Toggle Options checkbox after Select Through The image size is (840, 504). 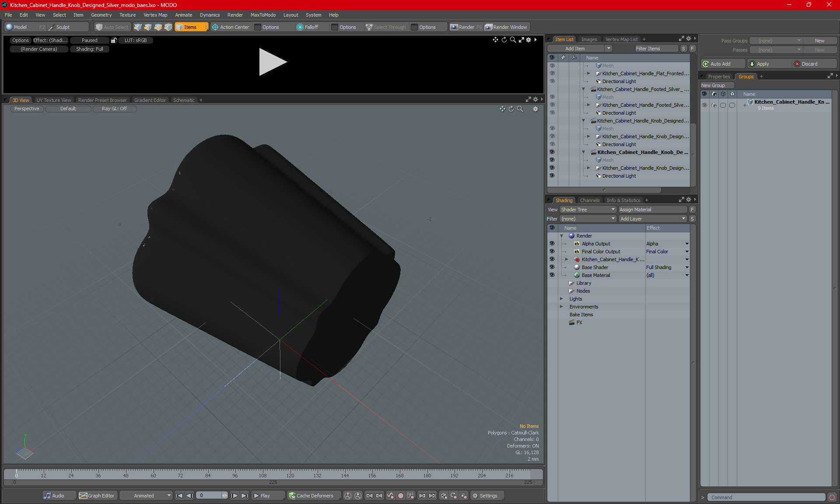(x=414, y=27)
